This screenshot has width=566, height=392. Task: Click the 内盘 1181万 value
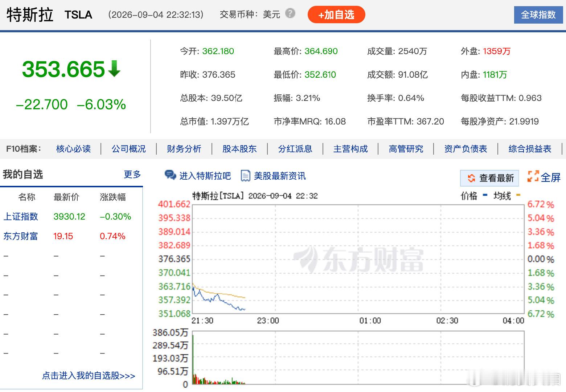pyautogui.click(x=495, y=75)
